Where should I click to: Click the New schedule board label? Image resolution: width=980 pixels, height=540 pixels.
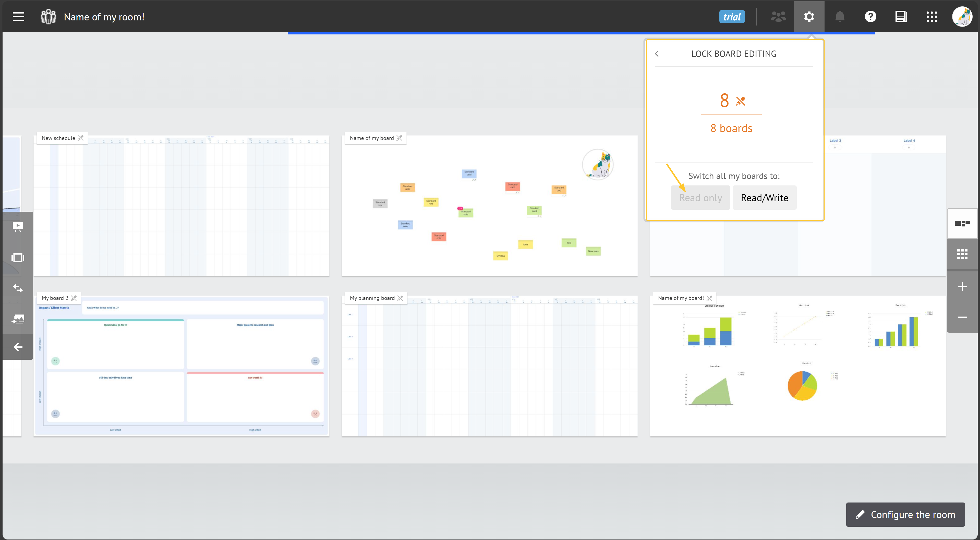tap(58, 138)
